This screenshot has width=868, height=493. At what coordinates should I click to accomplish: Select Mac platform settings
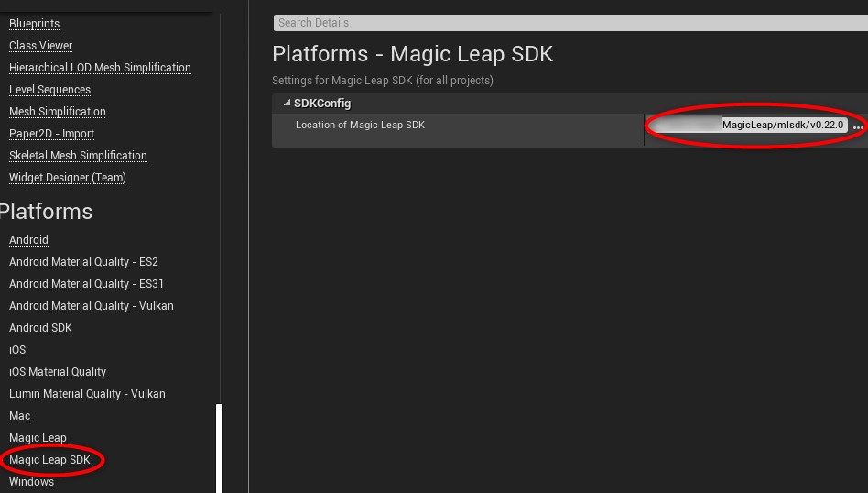point(20,416)
